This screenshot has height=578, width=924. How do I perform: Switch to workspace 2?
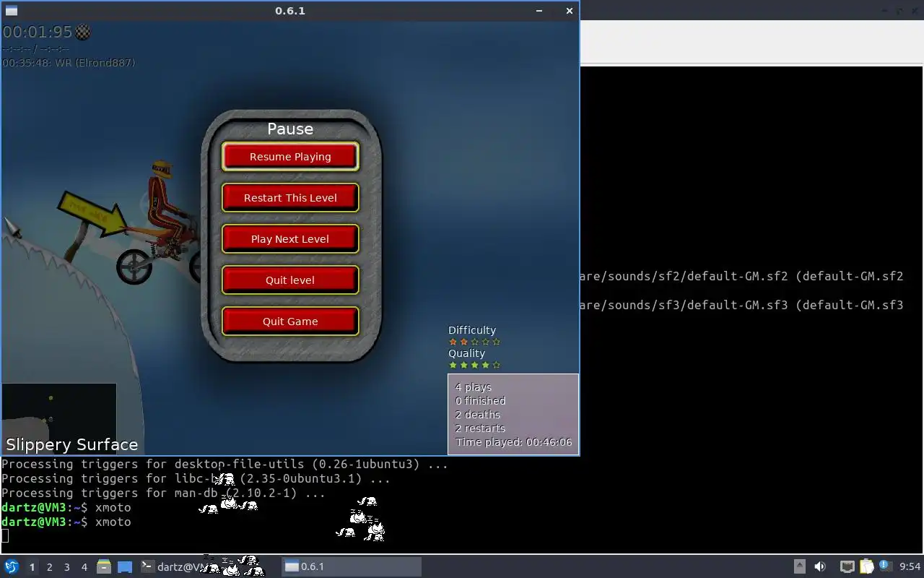coord(50,567)
